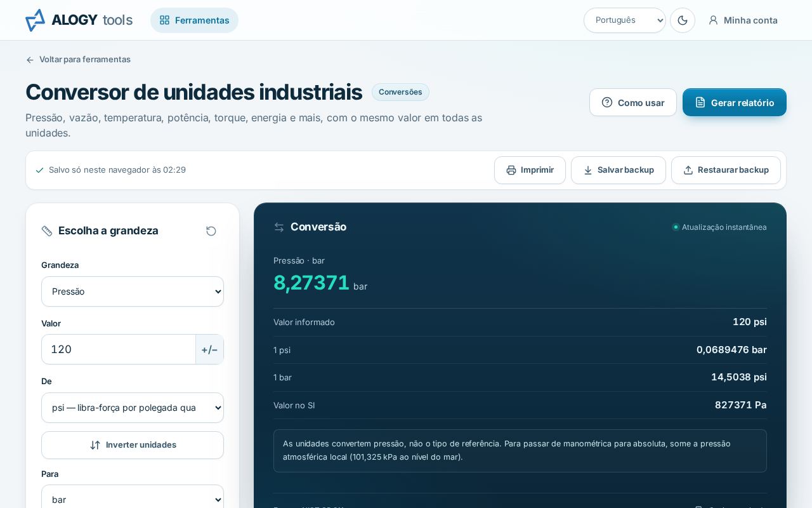Image resolution: width=812 pixels, height=508 pixels.
Task: Click Restaurar backup
Action: coord(726,170)
